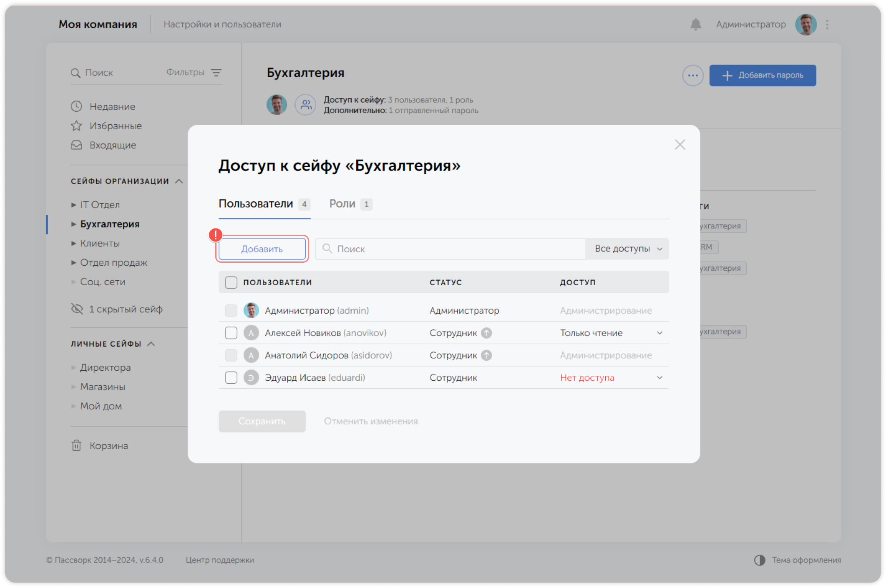
Task: Open the trash icon next to Корзина
Action: point(76,445)
